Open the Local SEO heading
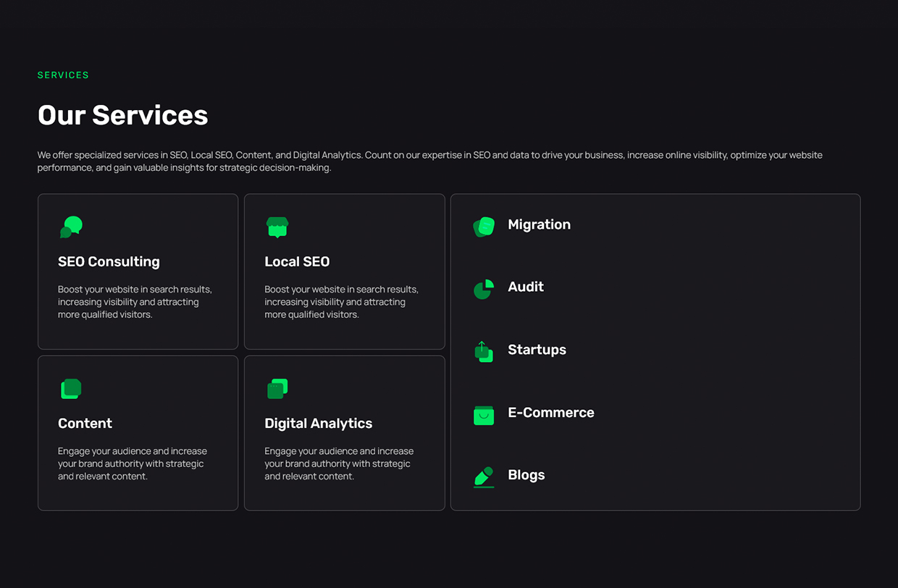Viewport: 898px width, 588px height. pyautogui.click(x=297, y=261)
